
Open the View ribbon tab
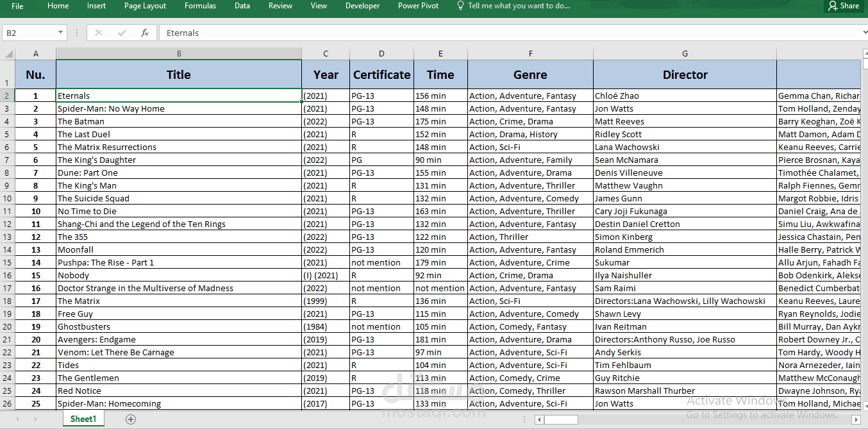[319, 6]
